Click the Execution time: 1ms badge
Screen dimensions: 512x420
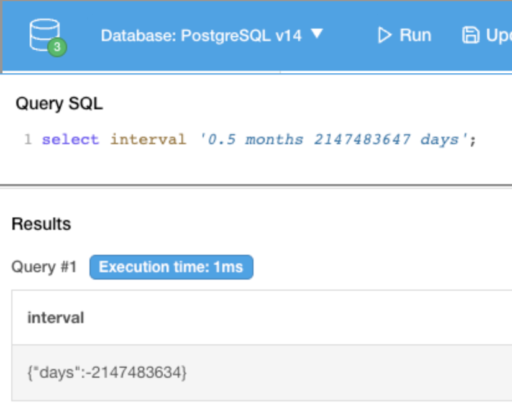tap(171, 267)
